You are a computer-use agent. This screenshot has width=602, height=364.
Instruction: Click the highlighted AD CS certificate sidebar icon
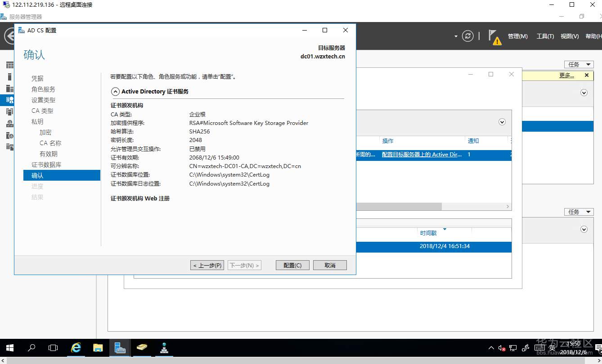[10, 100]
